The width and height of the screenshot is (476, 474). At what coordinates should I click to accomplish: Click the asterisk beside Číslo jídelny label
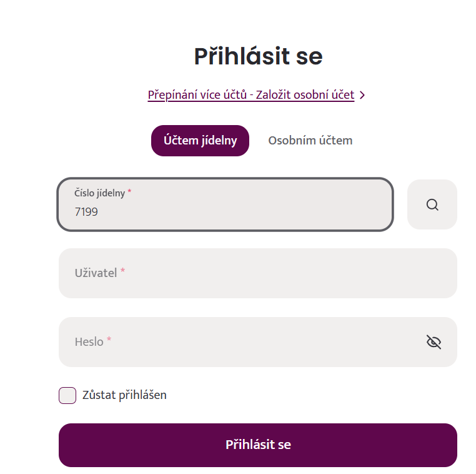pos(129,192)
